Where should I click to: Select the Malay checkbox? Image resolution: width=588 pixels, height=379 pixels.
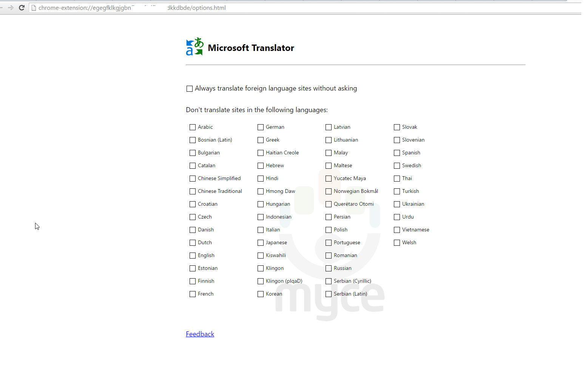pyautogui.click(x=329, y=153)
